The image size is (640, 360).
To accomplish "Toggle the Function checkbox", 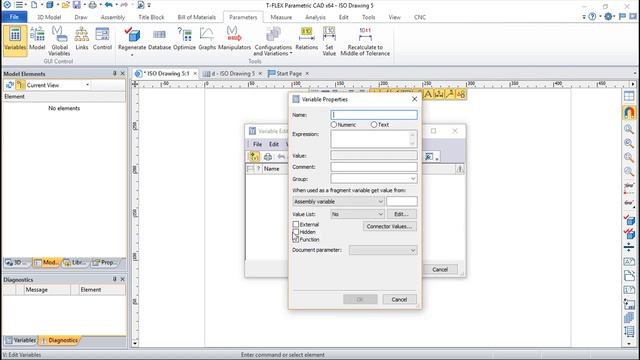I will 296,240.
